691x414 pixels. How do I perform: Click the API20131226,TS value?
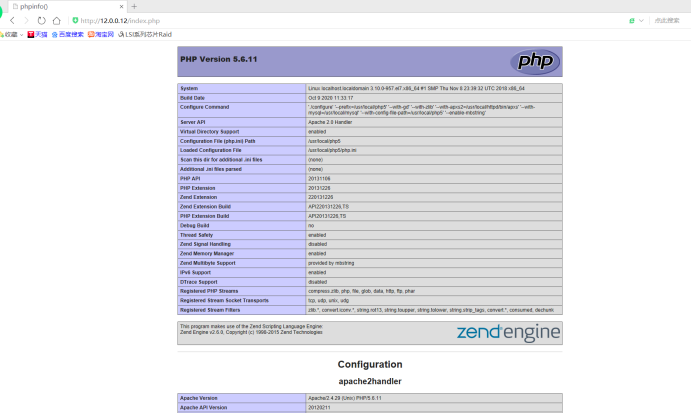pyautogui.click(x=327, y=216)
